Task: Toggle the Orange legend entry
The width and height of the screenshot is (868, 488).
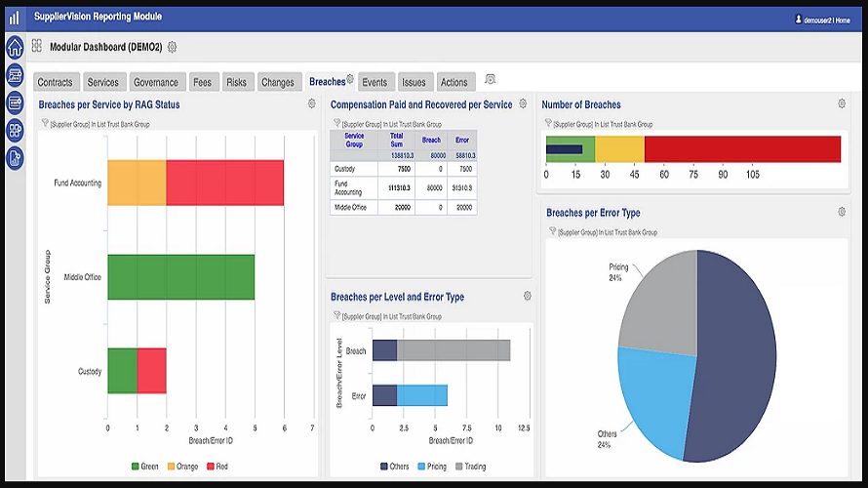Action: (x=182, y=467)
